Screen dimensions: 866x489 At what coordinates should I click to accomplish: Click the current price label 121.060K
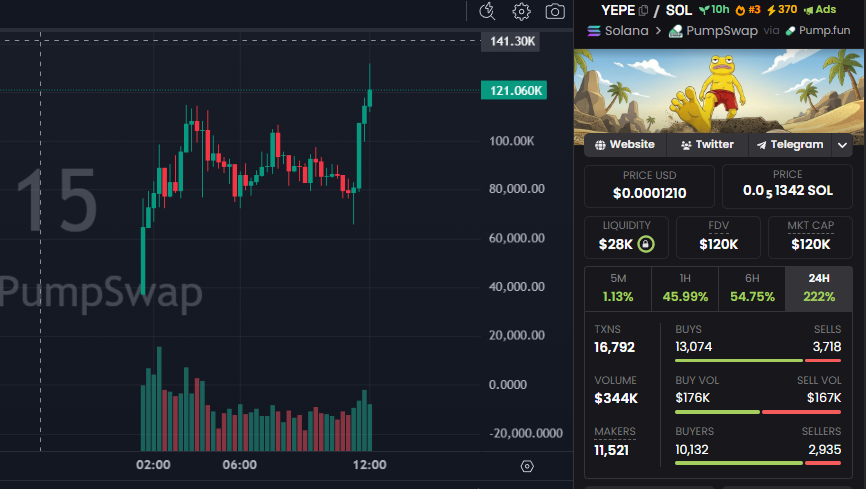click(x=514, y=91)
